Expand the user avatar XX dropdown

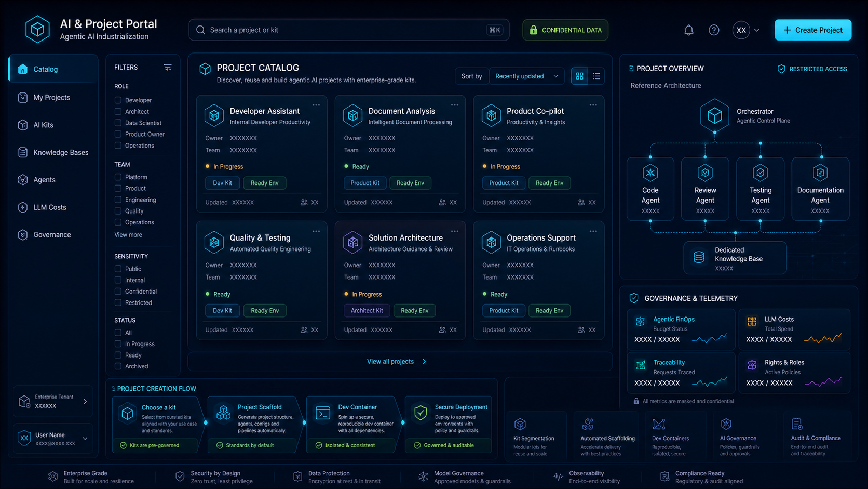[x=746, y=30]
